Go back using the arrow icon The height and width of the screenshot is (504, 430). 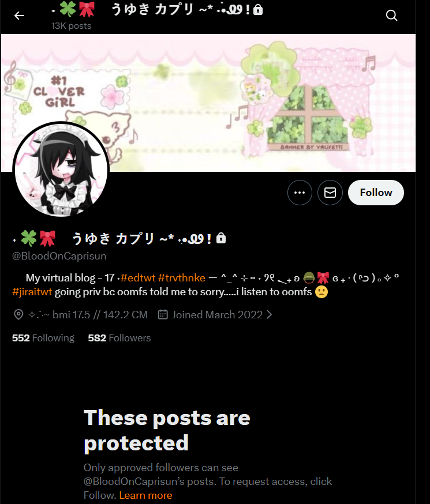(x=19, y=16)
